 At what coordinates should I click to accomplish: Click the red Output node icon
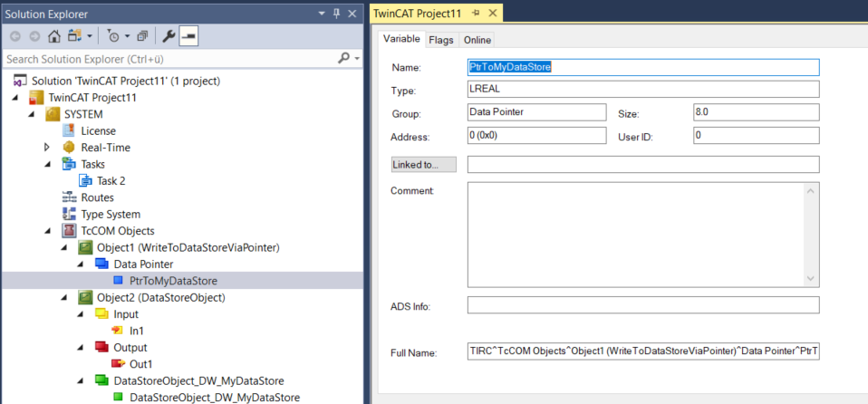click(102, 347)
